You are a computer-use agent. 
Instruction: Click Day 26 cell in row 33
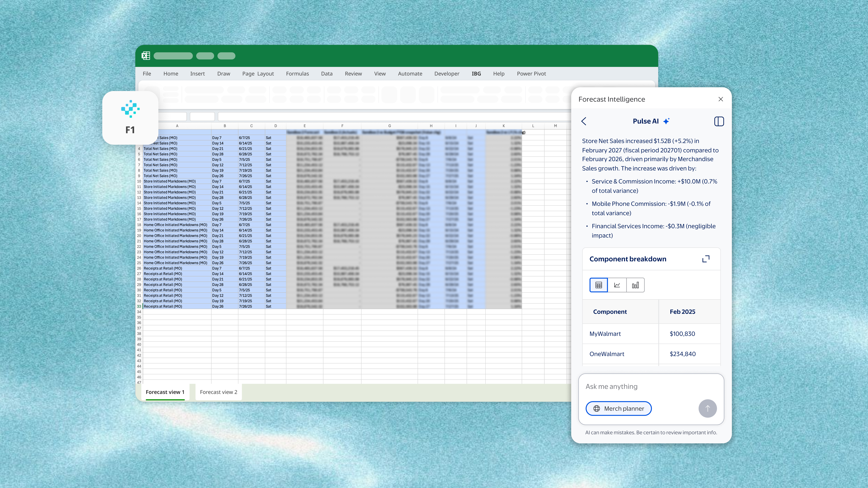pyautogui.click(x=224, y=306)
